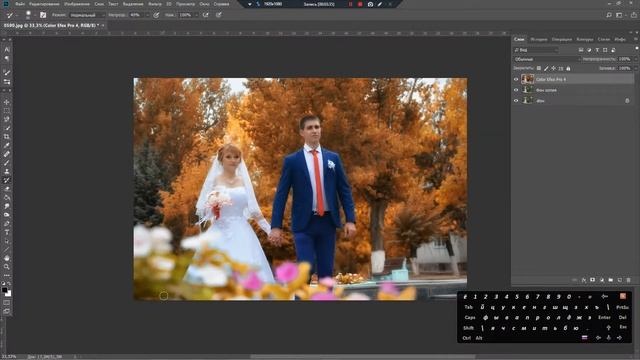The image size is (640, 360).
Task: Open the Окно menu
Action: [x=204, y=4]
